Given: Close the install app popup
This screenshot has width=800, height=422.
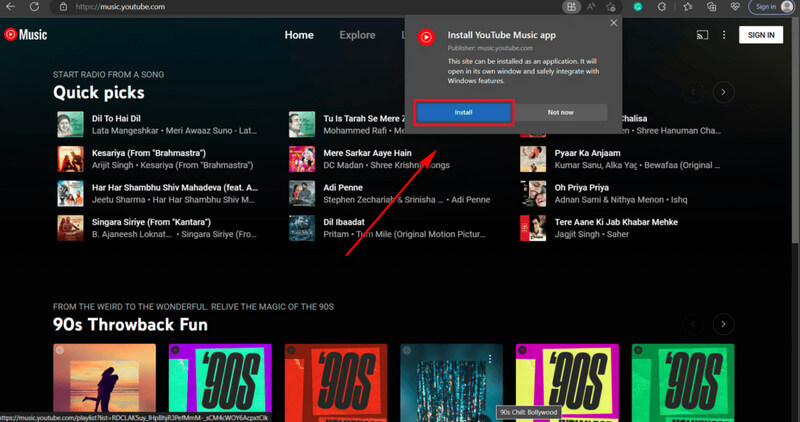Looking at the screenshot, I should click(614, 23).
